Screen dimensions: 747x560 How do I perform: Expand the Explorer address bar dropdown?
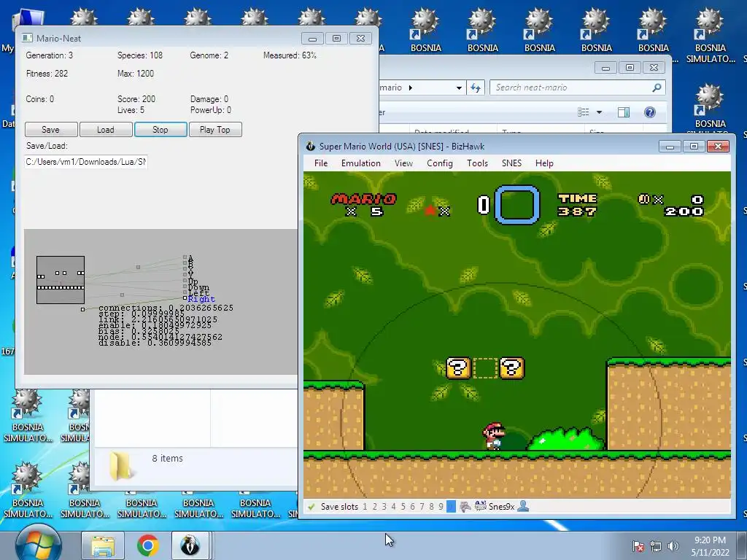click(459, 88)
